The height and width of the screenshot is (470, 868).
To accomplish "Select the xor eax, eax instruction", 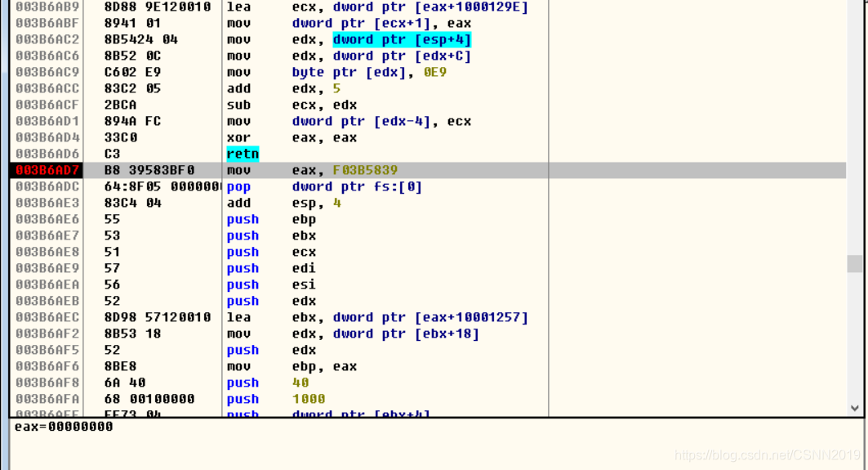I will pyautogui.click(x=292, y=137).
